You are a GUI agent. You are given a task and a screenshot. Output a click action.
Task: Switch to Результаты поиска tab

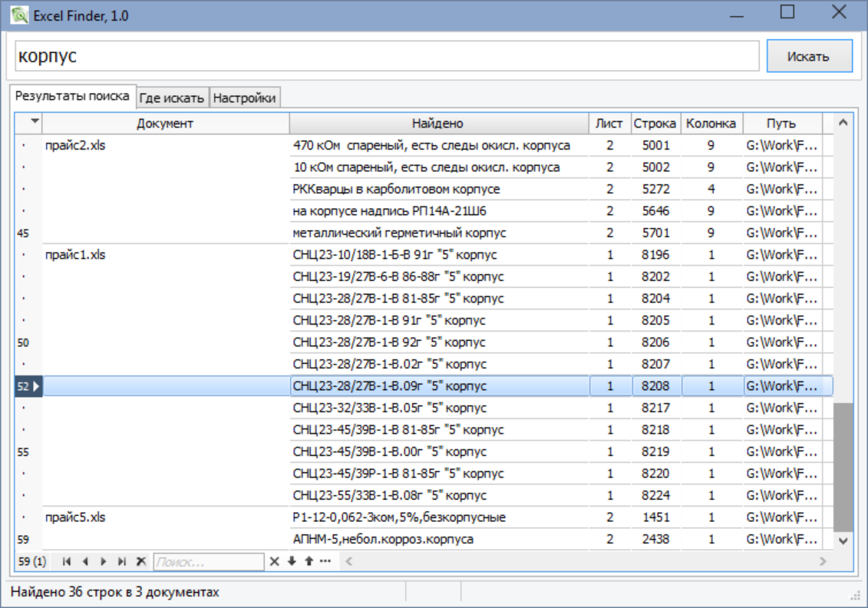[72, 97]
